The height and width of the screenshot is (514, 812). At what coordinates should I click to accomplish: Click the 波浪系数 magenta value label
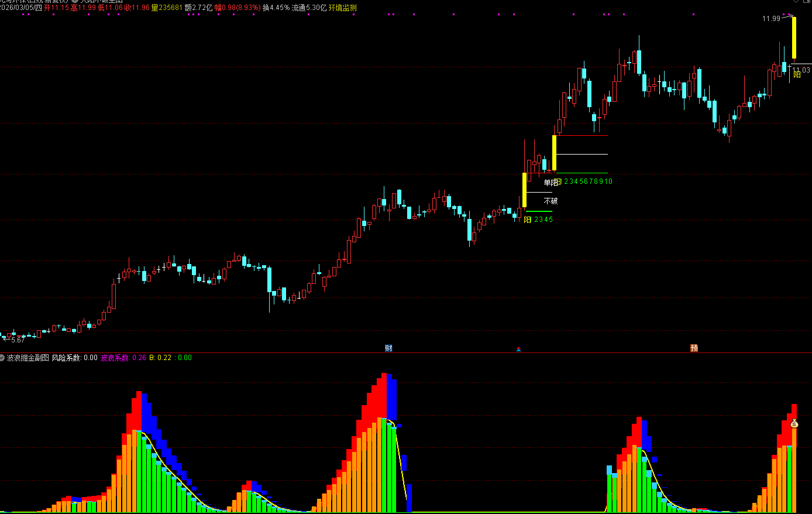click(x=123, y=358)
